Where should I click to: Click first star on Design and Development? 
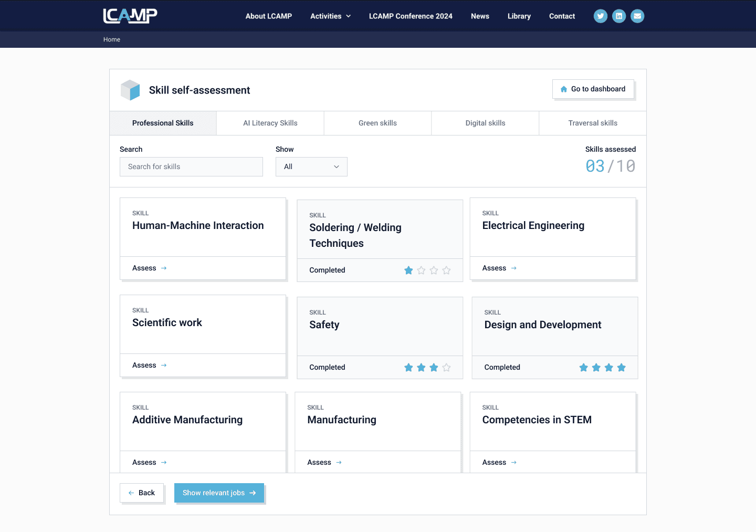pyautogui.click(x=583, y=367)
